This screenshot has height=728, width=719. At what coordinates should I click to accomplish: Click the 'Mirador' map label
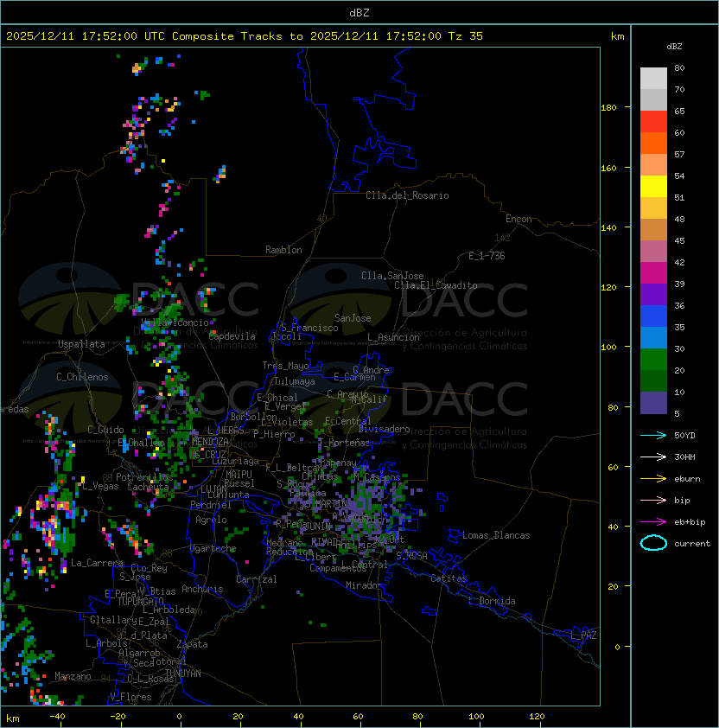[x=365, y=585]
